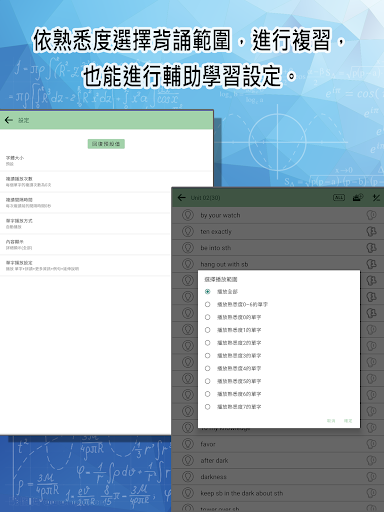Tap 確定 in the play range dialog

[x=348, y=421]
